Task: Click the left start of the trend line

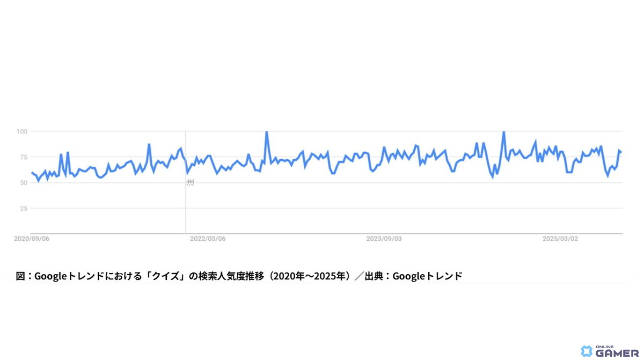Action: [32, 173]
